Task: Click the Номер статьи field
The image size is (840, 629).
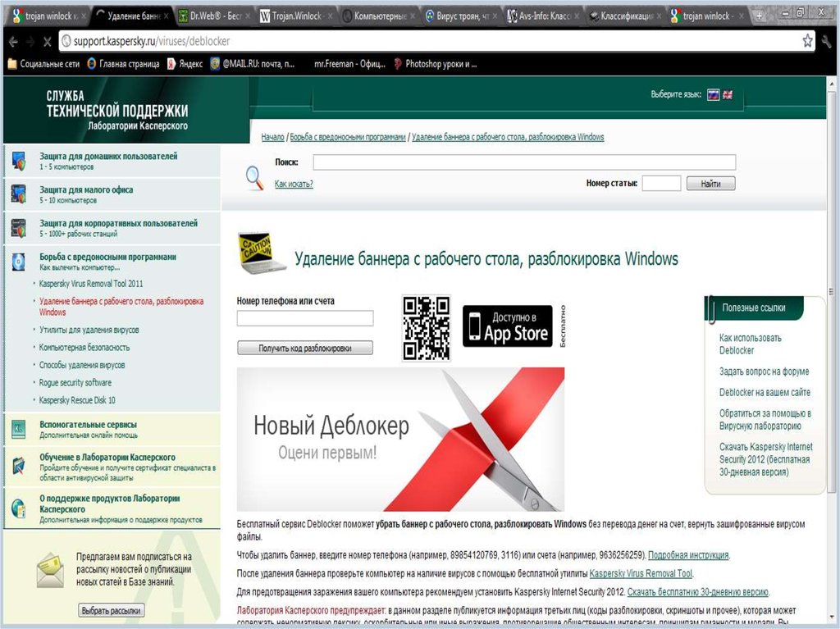Action: 662,183
